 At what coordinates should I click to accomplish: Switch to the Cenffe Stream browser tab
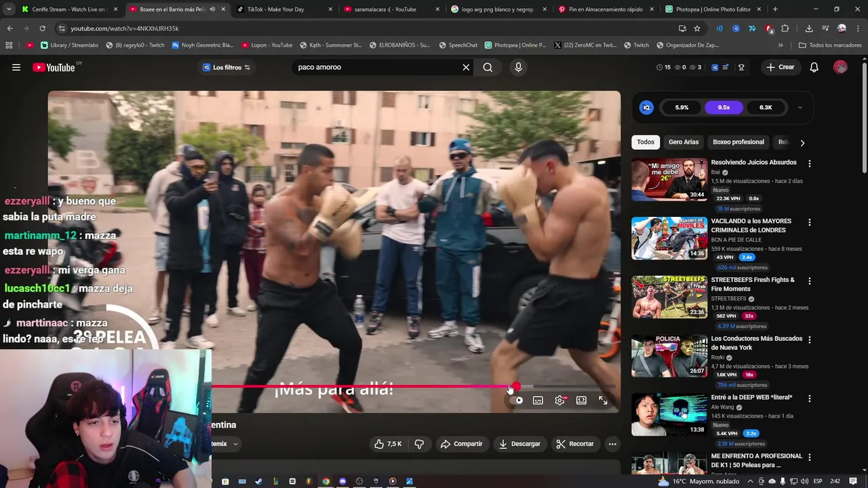[x=68, y=9]
